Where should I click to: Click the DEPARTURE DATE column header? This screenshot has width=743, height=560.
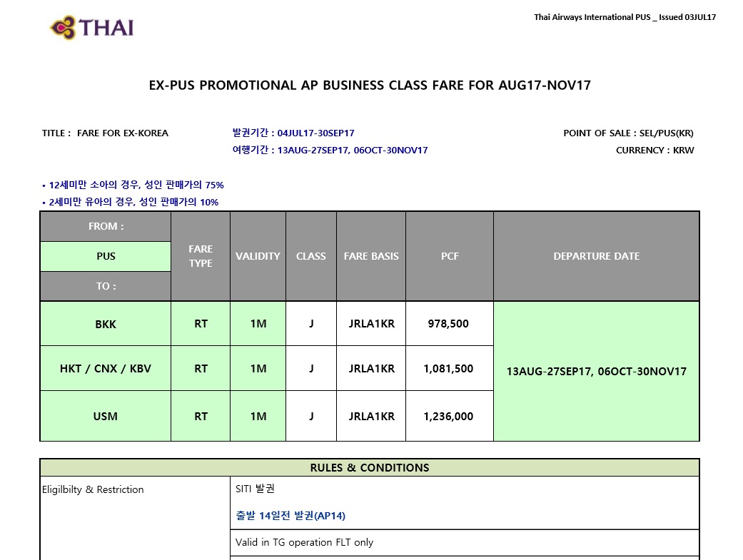pyautogui.click(x=596, y=256)
